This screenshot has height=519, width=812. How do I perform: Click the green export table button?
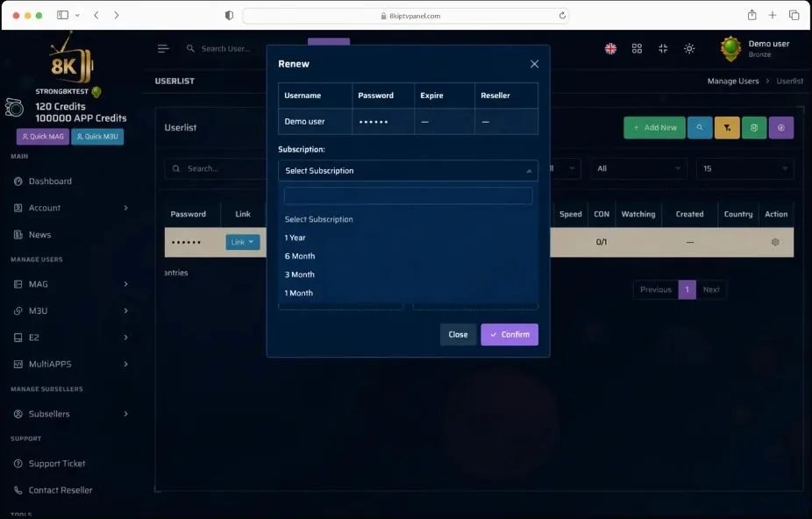coord(754,127)
